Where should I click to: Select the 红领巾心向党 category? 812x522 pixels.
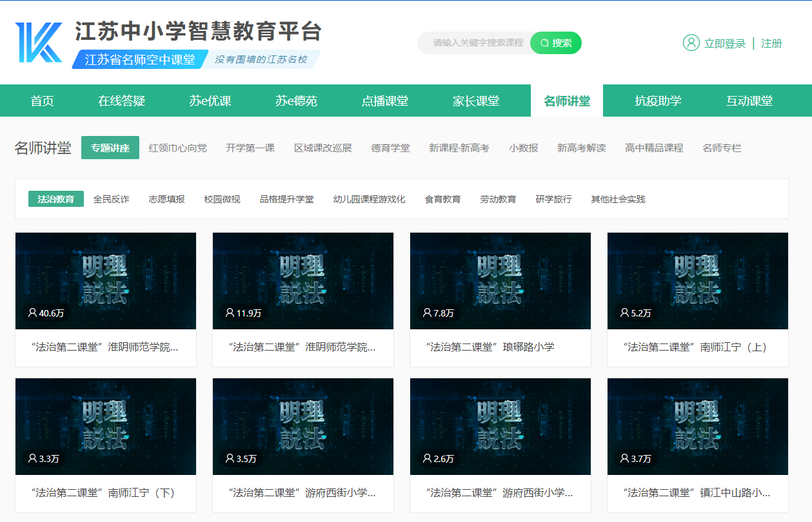coord(177,148)
